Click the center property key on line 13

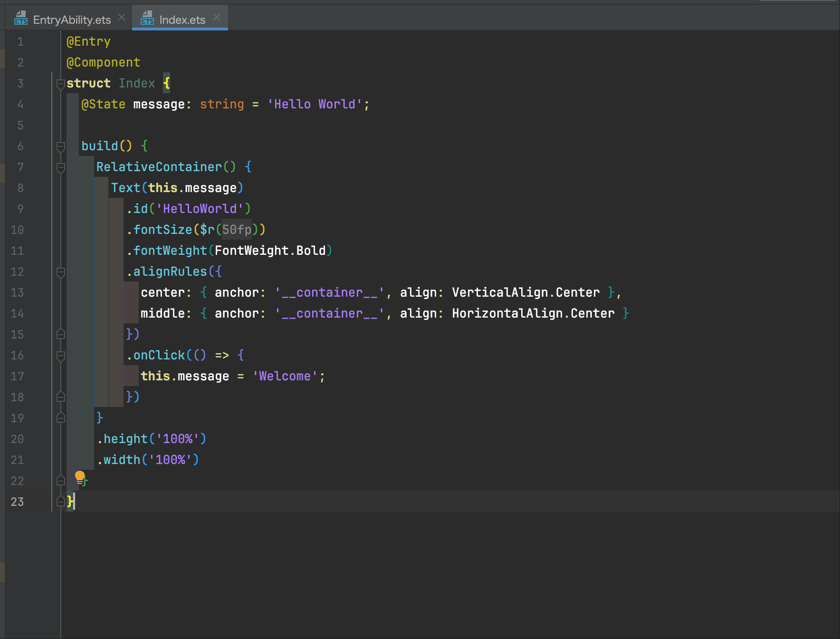click(162, 292)
